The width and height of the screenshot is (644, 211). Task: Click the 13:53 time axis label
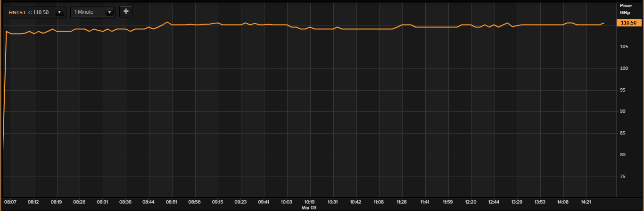pos(540,202)
